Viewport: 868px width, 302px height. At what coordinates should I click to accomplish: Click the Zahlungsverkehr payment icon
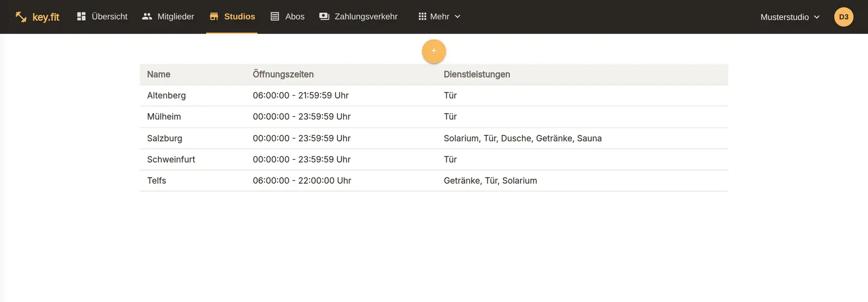click(324, 16)
